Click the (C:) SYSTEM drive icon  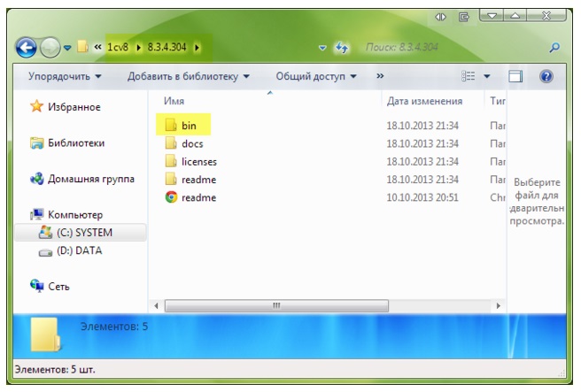tap(45, 233)
